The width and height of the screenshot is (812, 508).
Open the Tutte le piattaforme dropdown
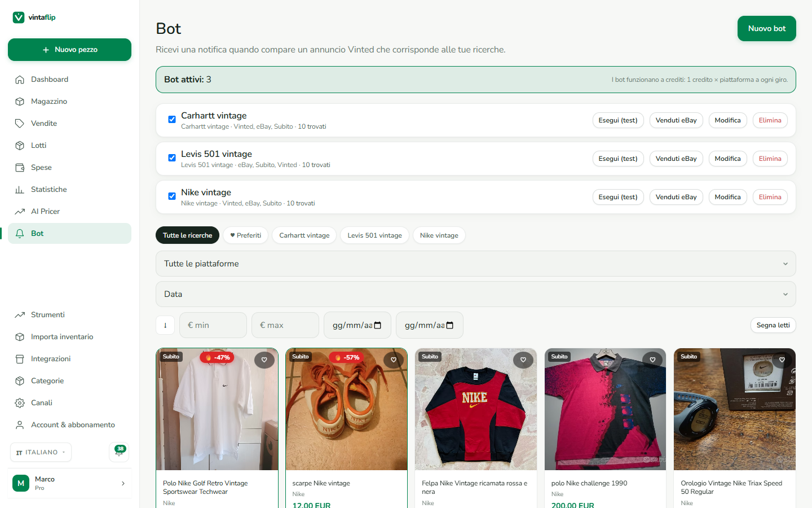coord(476,264)
